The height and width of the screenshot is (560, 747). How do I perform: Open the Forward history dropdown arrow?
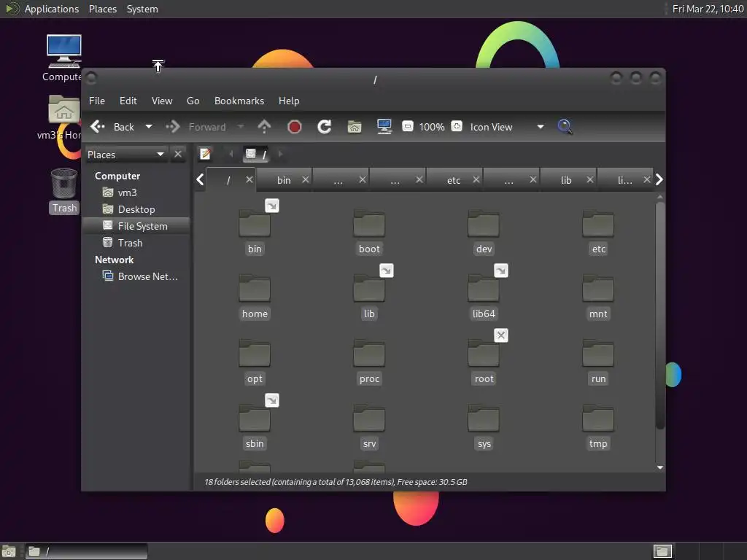click(241, 127)
